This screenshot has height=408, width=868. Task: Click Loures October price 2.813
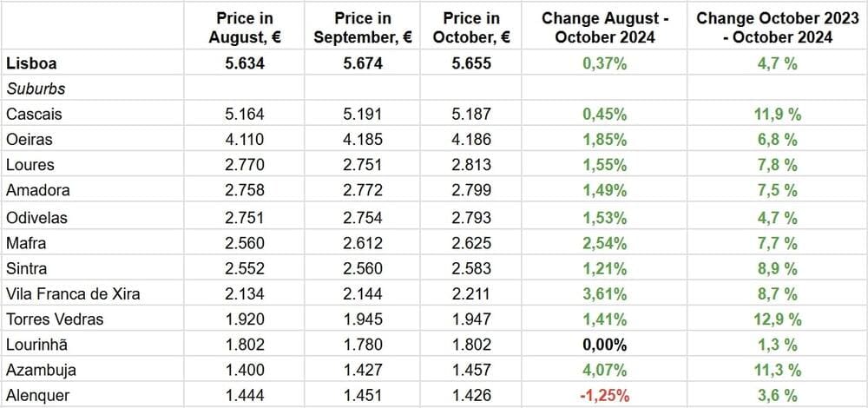coord(471,165)
